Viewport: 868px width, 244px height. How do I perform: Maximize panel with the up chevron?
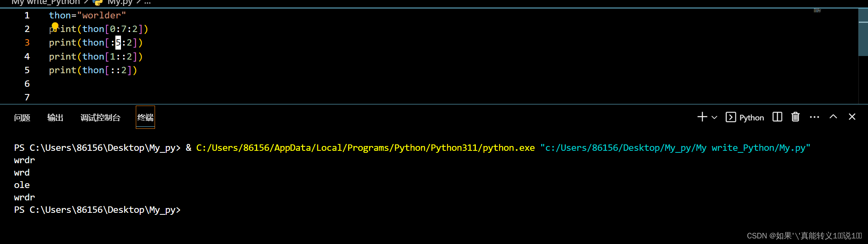tap(833, 117)
